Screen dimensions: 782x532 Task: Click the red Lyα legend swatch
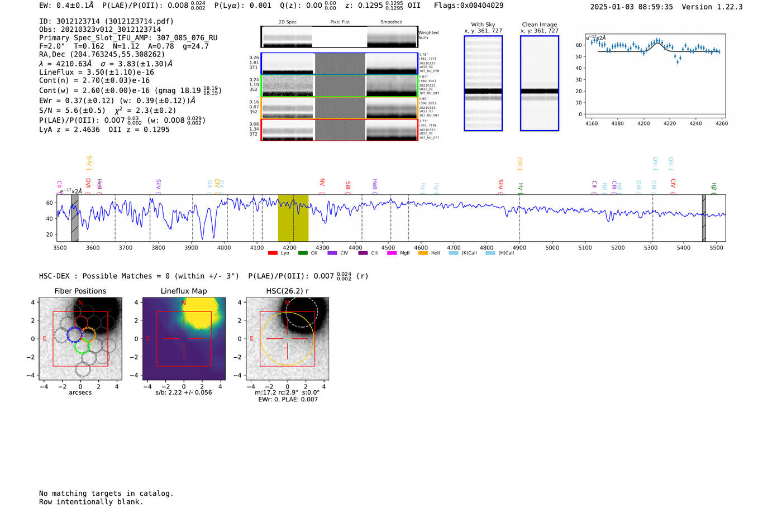click(273, 253)
